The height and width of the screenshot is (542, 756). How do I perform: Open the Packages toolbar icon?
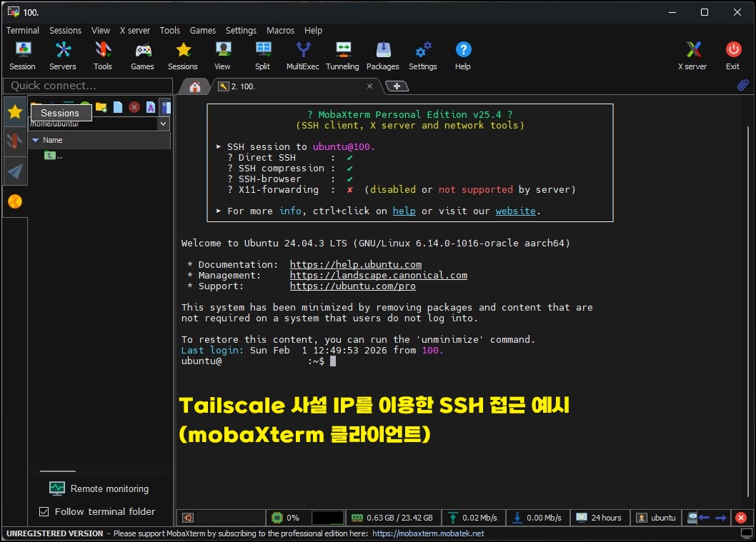(383, 56)
